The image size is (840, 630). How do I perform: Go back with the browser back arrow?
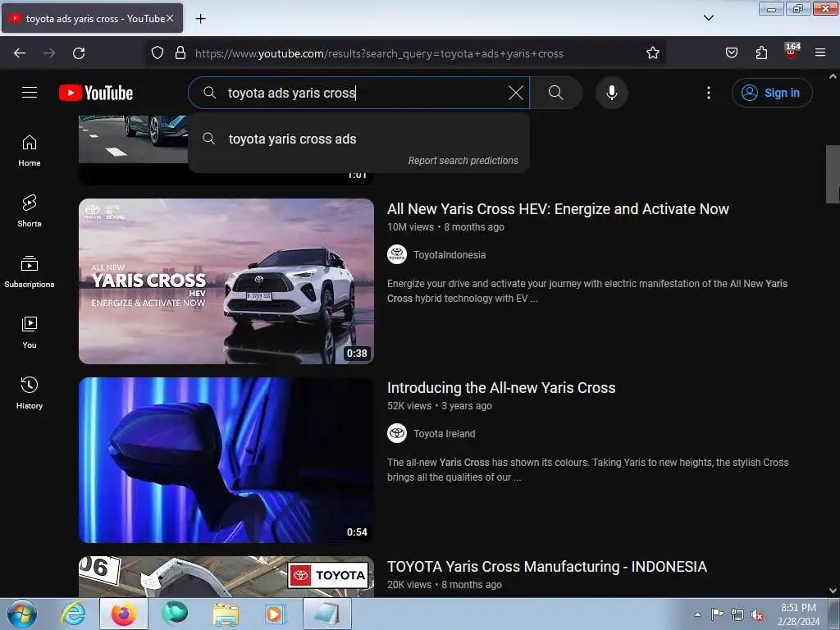20,53
